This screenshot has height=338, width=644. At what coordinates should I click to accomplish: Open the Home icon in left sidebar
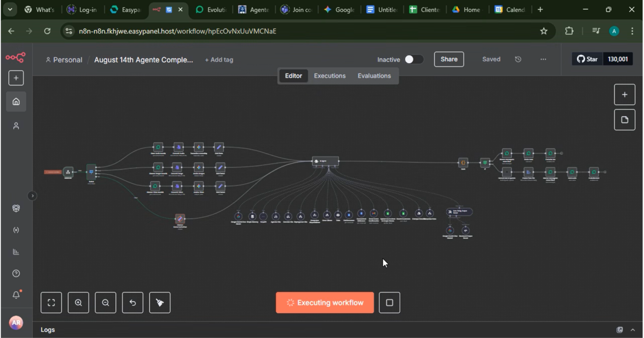[16, 102]
